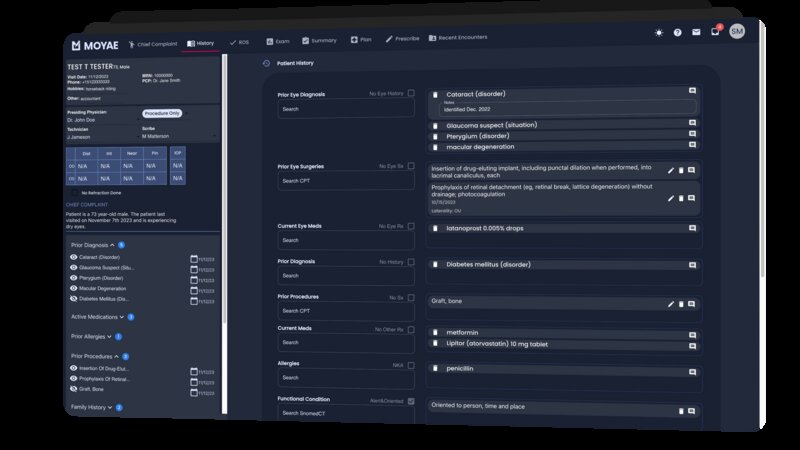Uncheck the Alert&Oriented box
Screen dimensions: 800x450
point(411,401)
